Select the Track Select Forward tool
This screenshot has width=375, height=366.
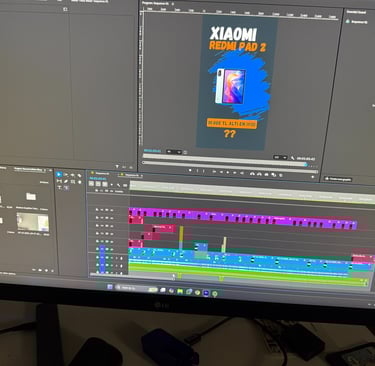coord(66,175)
